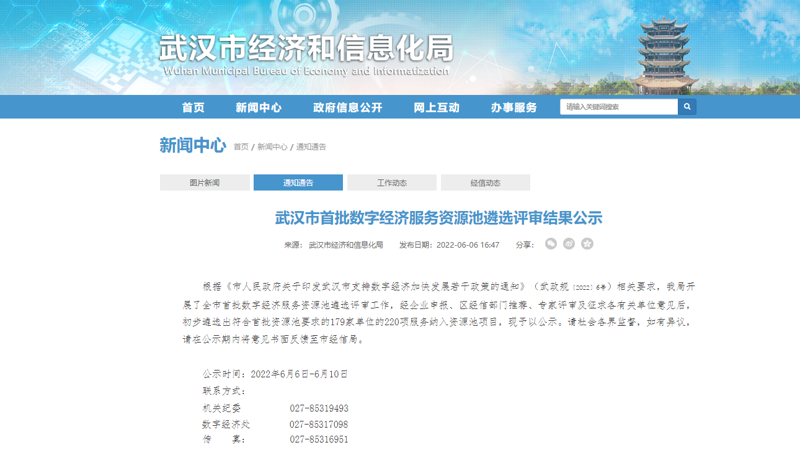The image size is (800, 463).
Task: Click the 首页 breadcrumb link
Action: tap(241, 147)
